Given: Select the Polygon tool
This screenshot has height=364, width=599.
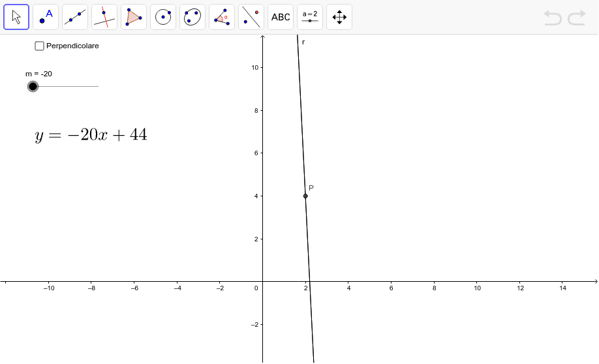Looking at the screenshot, I should (x=134, y=17).
